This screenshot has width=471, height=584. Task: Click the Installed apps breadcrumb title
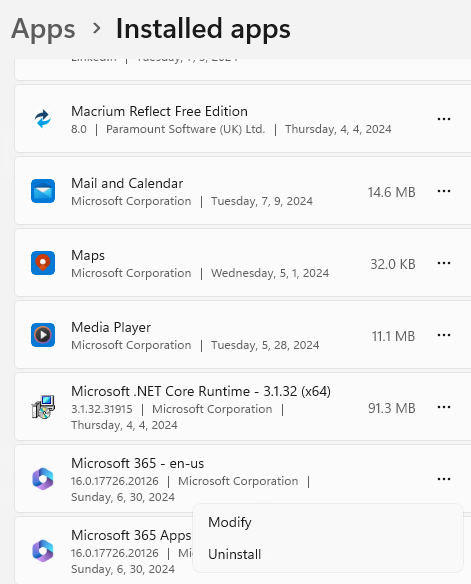[x=203, y=28]
